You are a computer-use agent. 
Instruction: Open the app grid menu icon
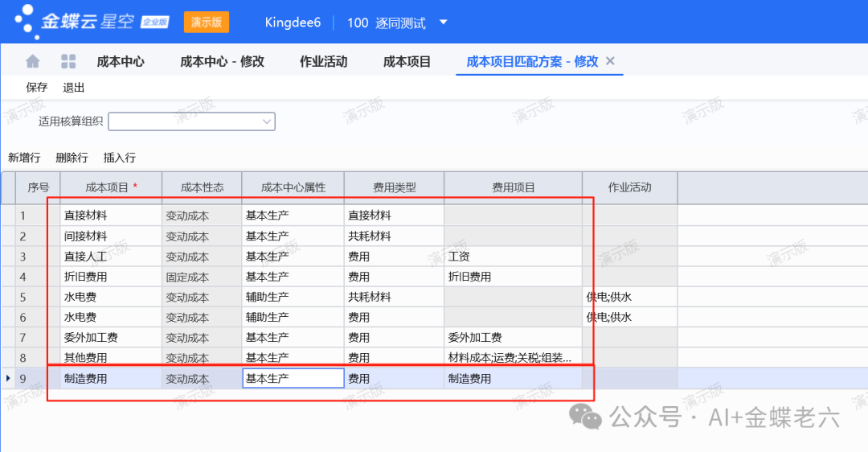tap(68, 62)
